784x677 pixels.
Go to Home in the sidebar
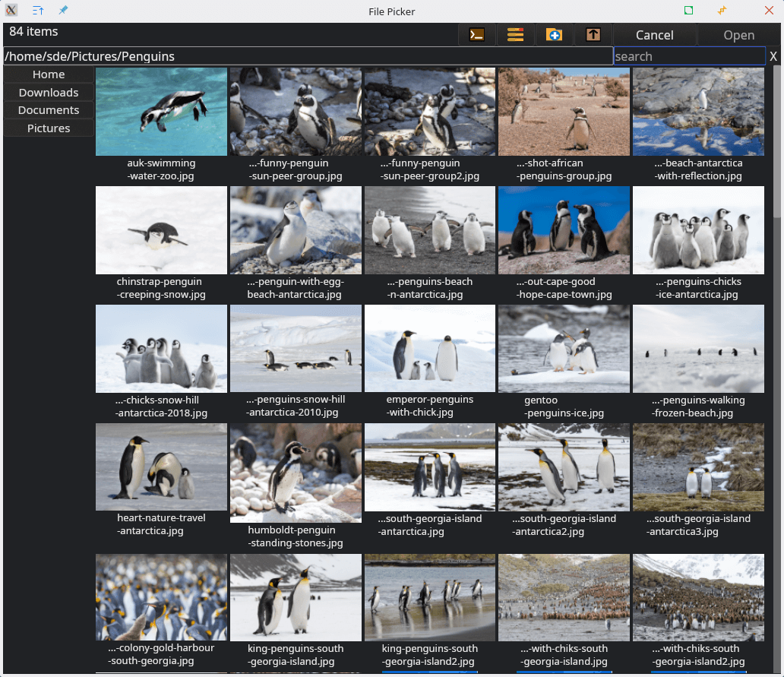(49, 74)
